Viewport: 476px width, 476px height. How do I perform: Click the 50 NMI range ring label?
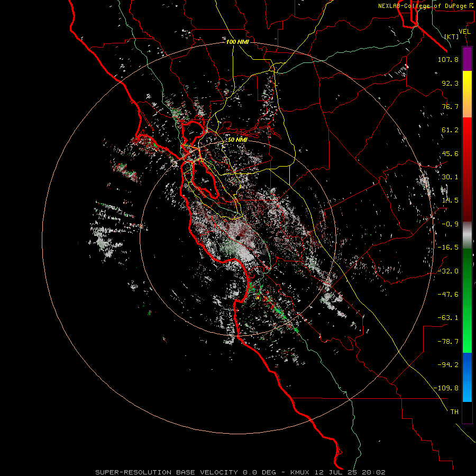[237, 140]
